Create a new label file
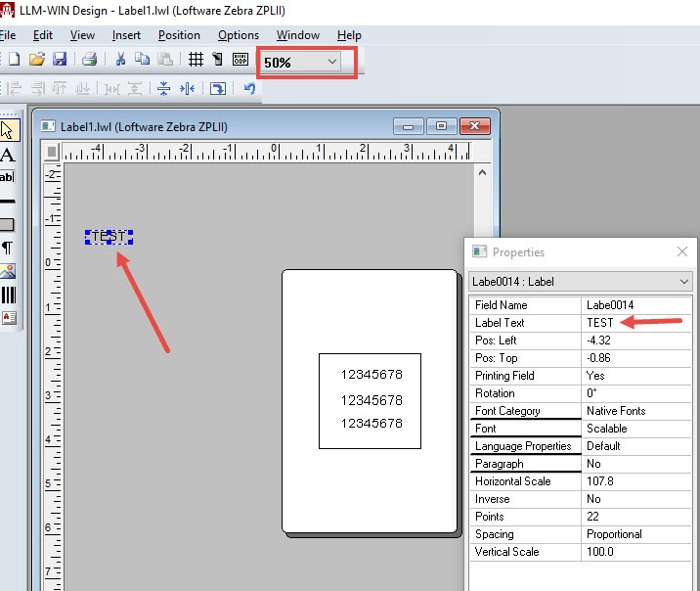 click(x=15, y=59)
